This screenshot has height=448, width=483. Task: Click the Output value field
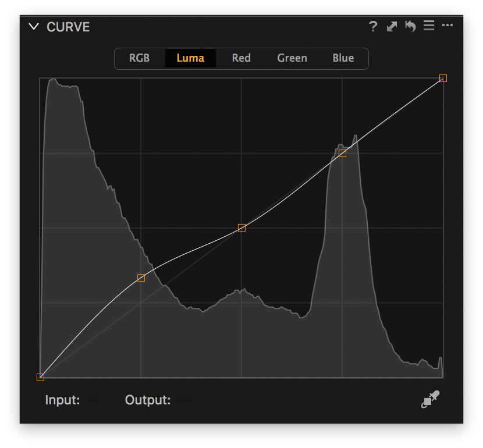click(184, 400)
